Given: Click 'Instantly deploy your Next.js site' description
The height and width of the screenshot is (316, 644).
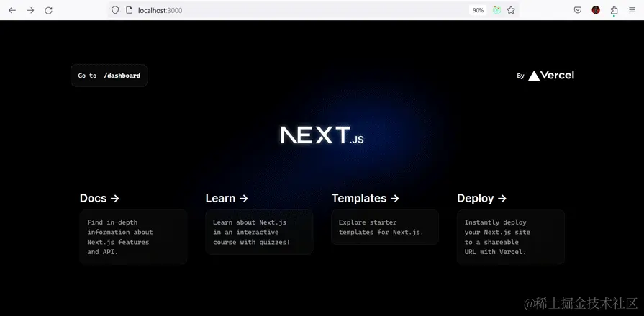Looking at the screenshot, I should pyautogui.click(x=510, y=237).
